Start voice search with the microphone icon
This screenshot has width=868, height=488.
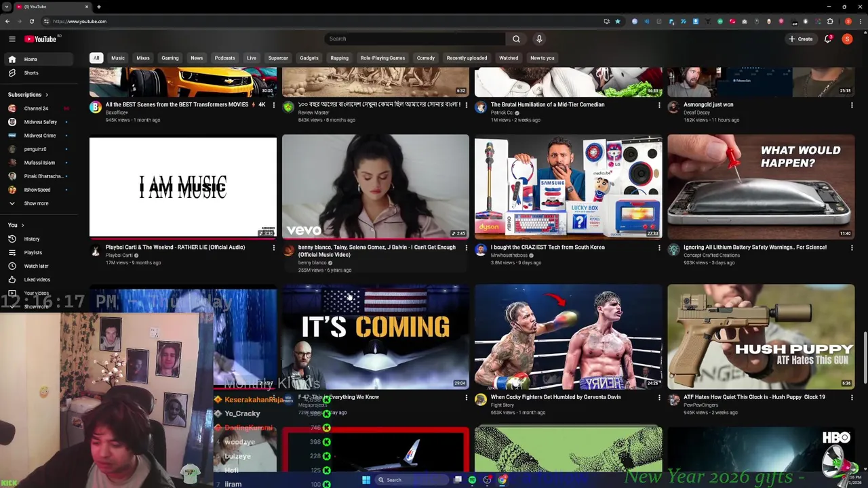pos(539,39)
